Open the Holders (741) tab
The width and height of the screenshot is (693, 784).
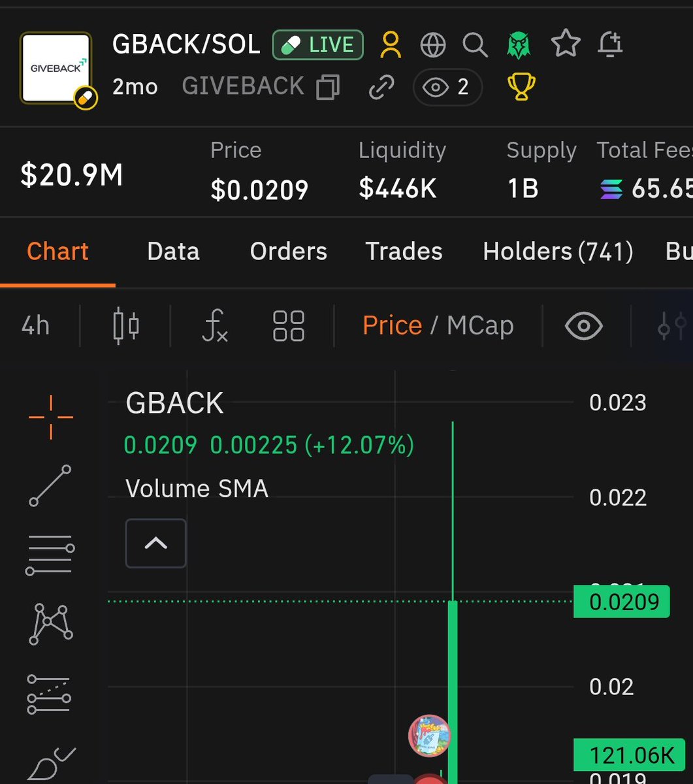558,252
